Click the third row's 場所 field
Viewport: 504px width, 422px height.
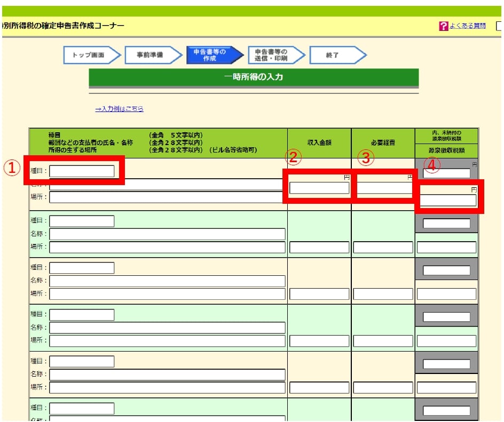(x=167, y=294)
